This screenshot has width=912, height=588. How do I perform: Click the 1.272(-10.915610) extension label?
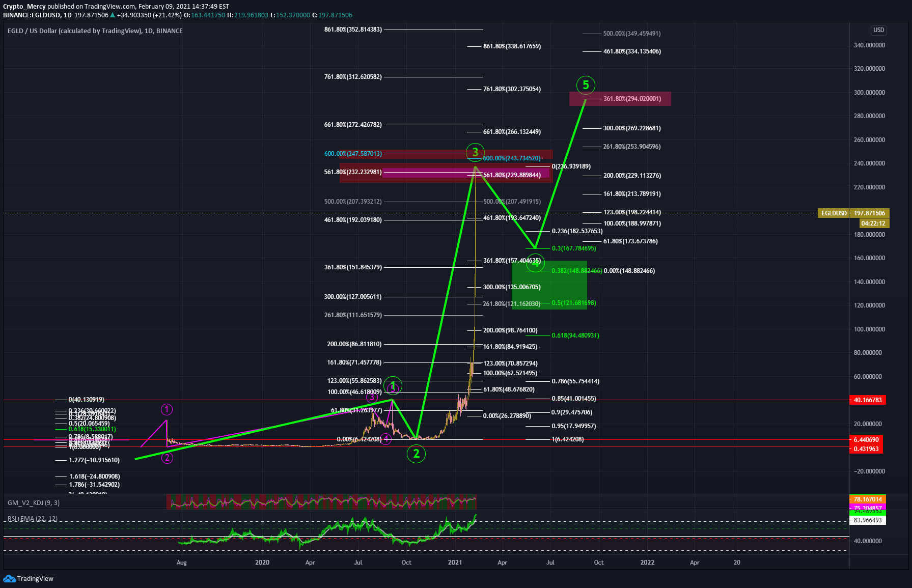point(94,460)
